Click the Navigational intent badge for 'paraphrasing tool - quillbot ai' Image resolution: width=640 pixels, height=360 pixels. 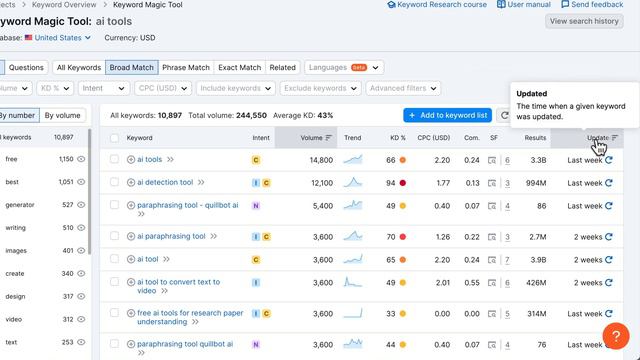[x=256, y=206]
